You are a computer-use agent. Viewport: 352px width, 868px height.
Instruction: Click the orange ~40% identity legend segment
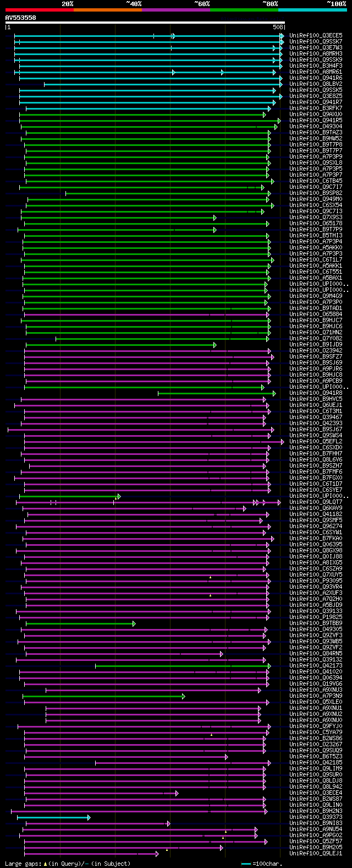(x=108, y=10)
